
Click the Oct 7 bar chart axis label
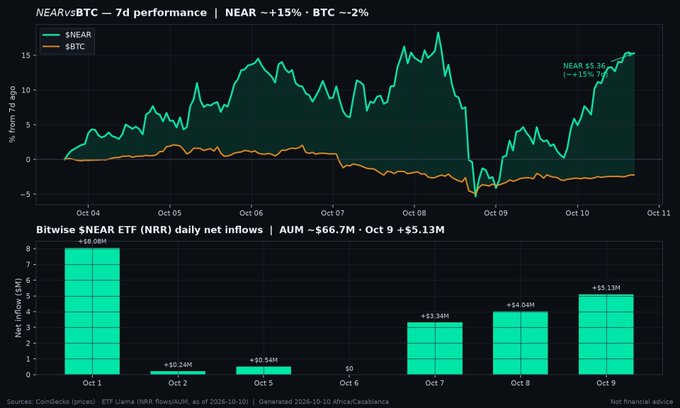[435, 383]
